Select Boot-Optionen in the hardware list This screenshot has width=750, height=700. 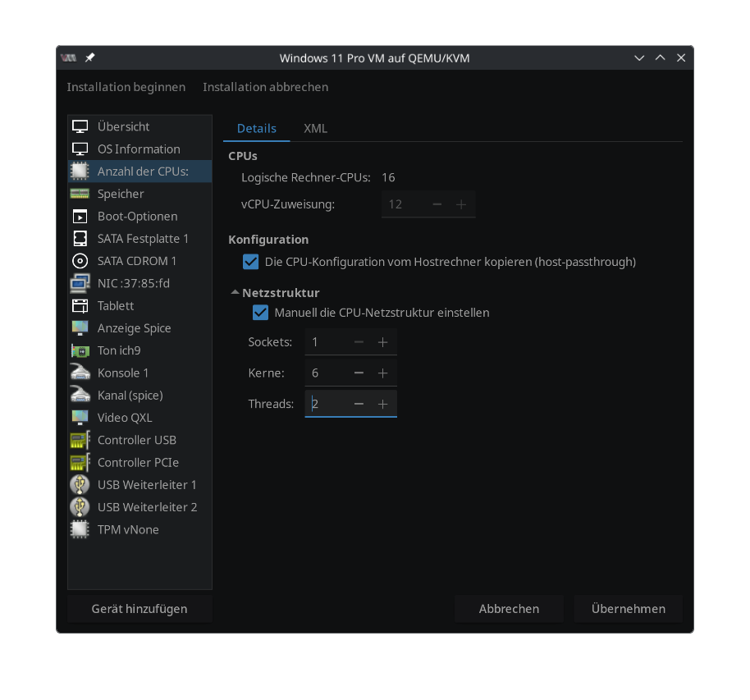(139, 217)
